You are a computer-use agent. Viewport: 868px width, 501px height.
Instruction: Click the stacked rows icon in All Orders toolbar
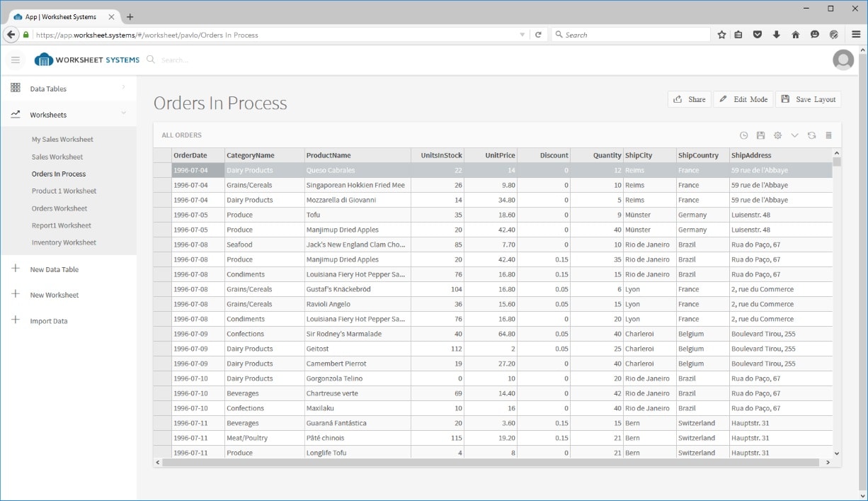(828, 135)
